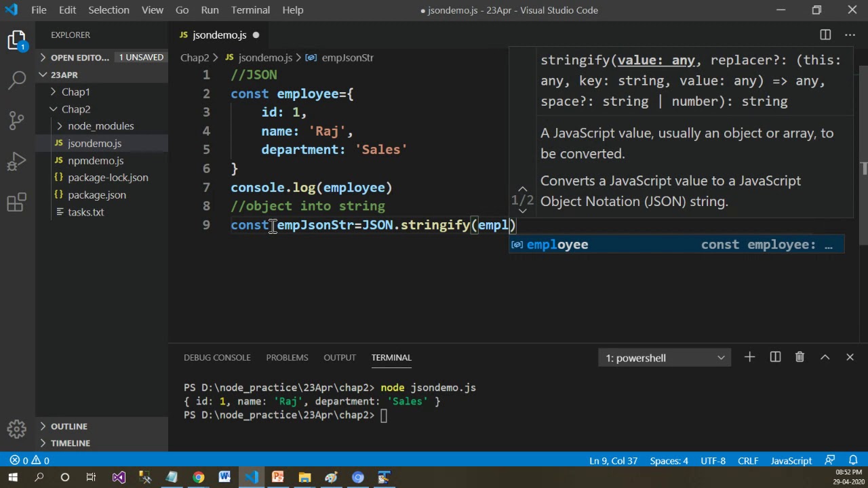The height and width of the screenshot is (488, 868).
Task: Open the Search view in activity bar
Action: [x=17, y=81]
